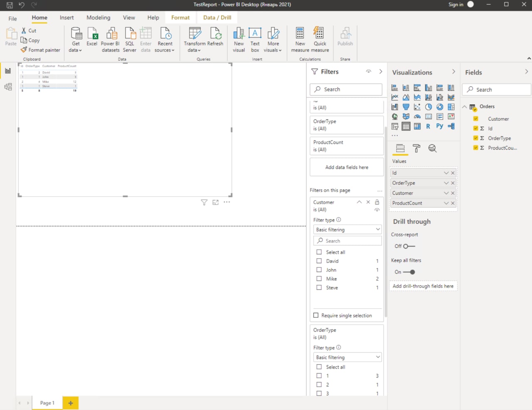Image resolution: width=532 pixels, height=410 pixels.
Task: Choose the R script visual
Action: tap(428, 126)
